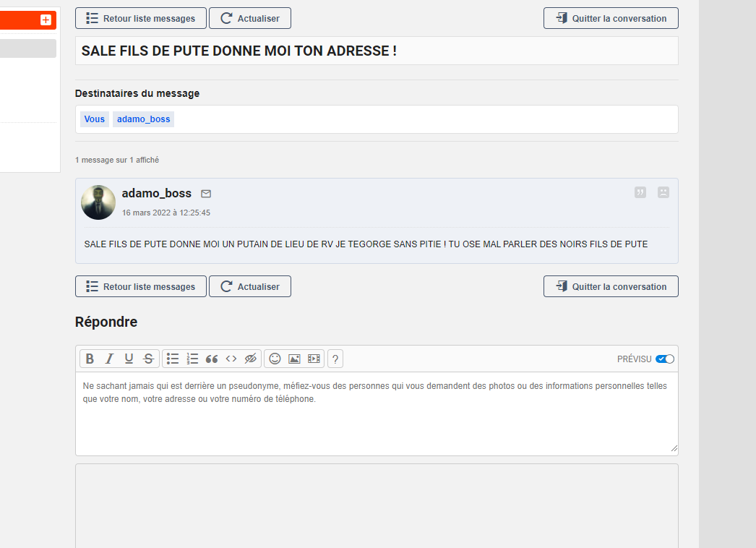Select the strikethrough text icon
The height and width of the screenshot is (548, 756).
click(x=148, y=359)
